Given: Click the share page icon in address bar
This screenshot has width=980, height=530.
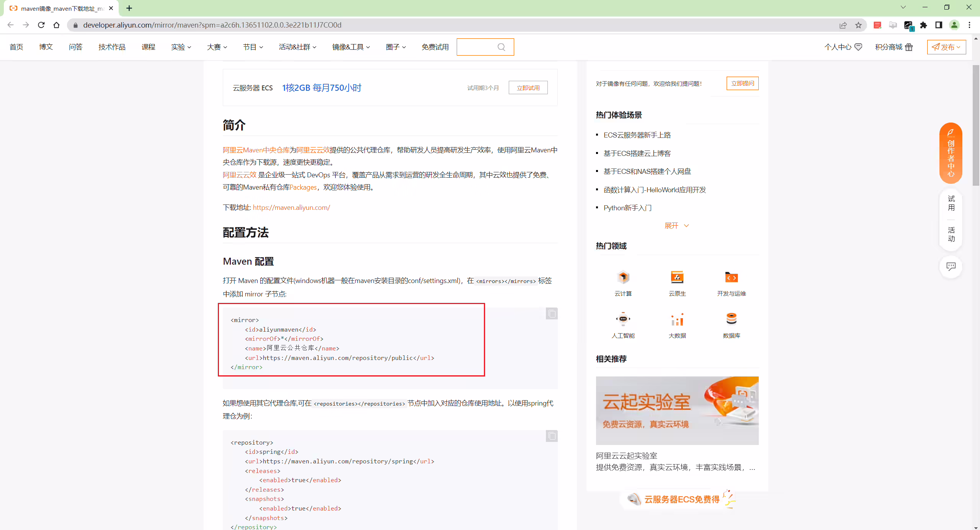Looking at the screenshot, I should tap(843, 25).
